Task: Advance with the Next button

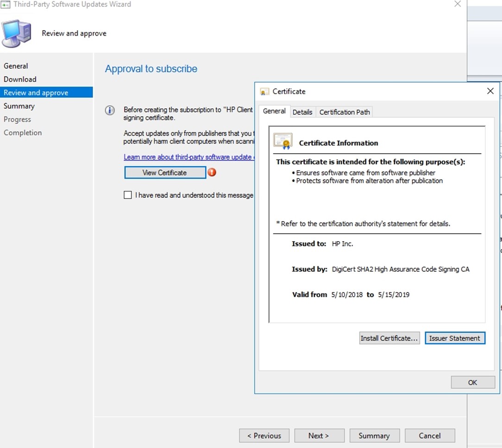Action: point(319,436)
